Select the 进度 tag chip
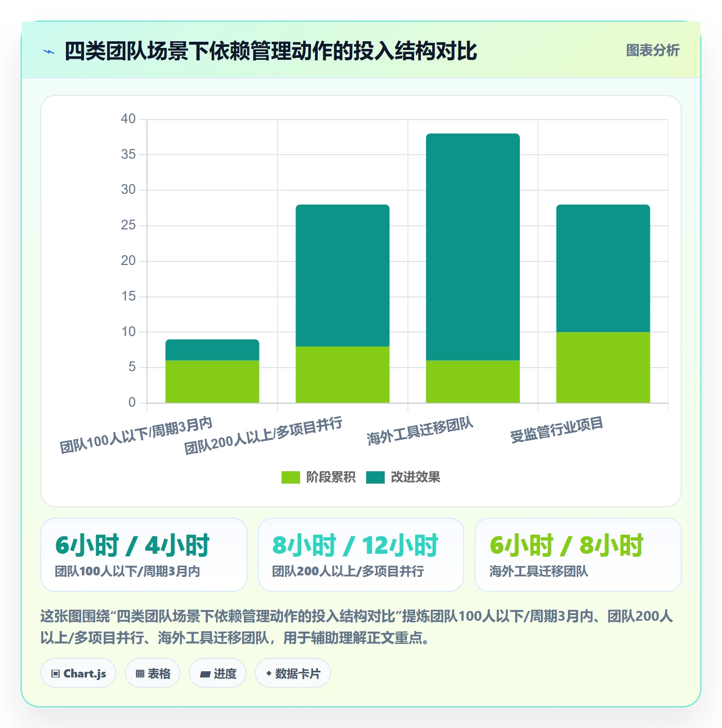Image resolution: width=722 pixels, height=728 pixels. (218, 673)
